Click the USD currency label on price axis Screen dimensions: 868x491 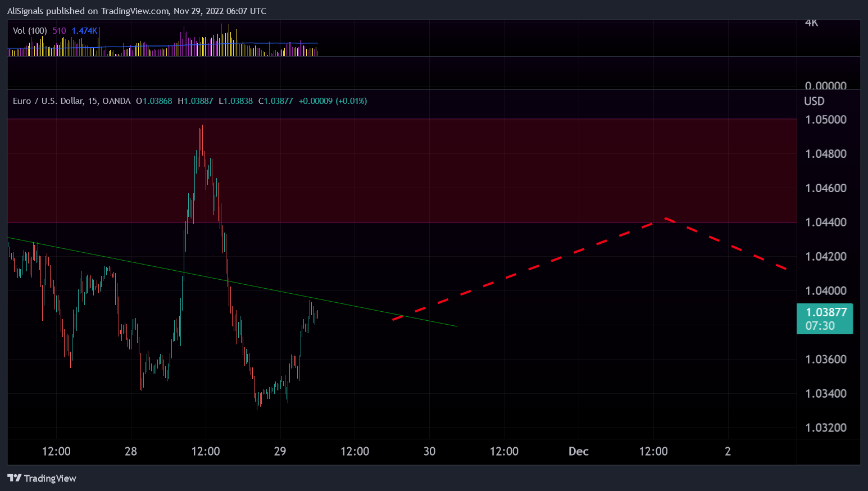[814, 101]
